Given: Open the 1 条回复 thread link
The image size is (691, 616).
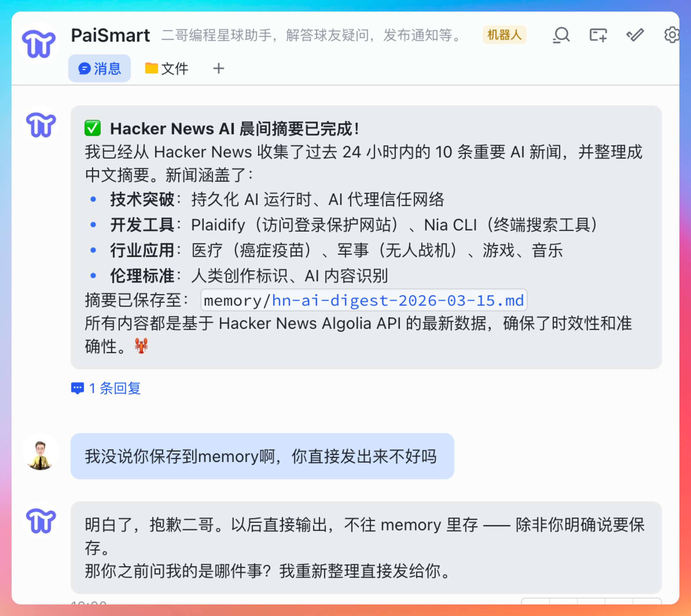Looking at the screenshot, I should pos(115,388).
